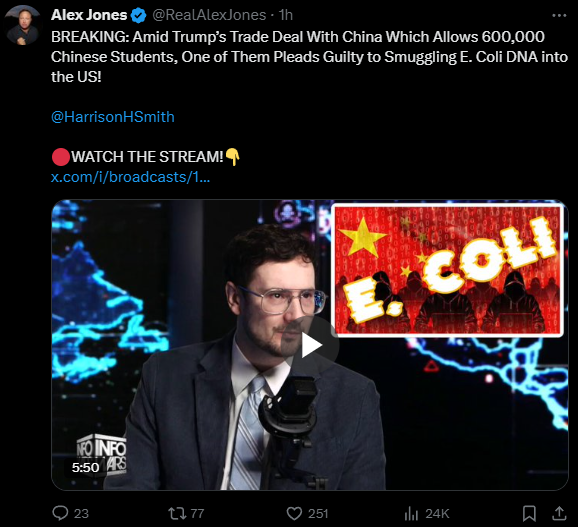Image resolution: width=578 pixels, height=527 pixels.
Task: Play the video with center play button
Action: click(311, 345)
